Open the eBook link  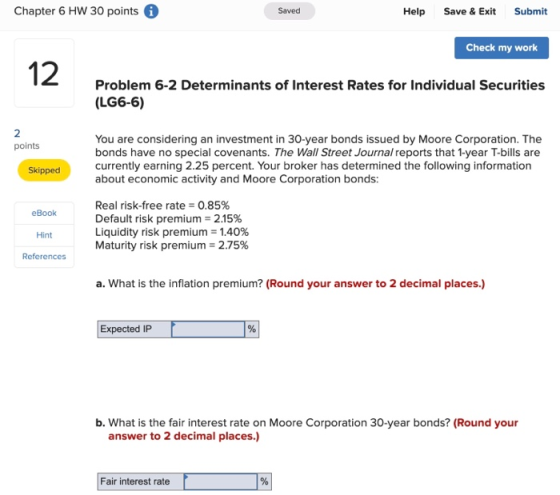click(x=44, y=213)
